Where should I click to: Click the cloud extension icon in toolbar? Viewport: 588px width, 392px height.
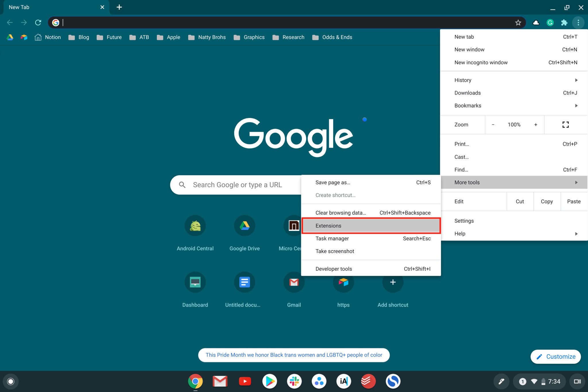point(536,22)
